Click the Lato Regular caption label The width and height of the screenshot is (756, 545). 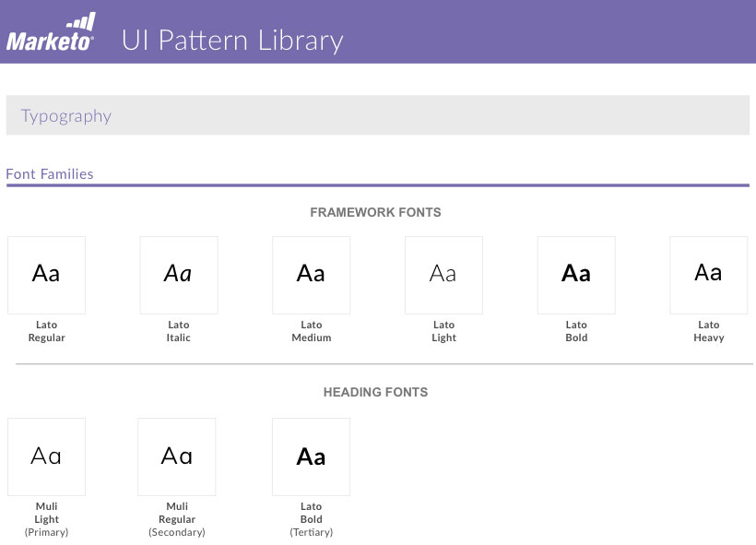point(46,331)
